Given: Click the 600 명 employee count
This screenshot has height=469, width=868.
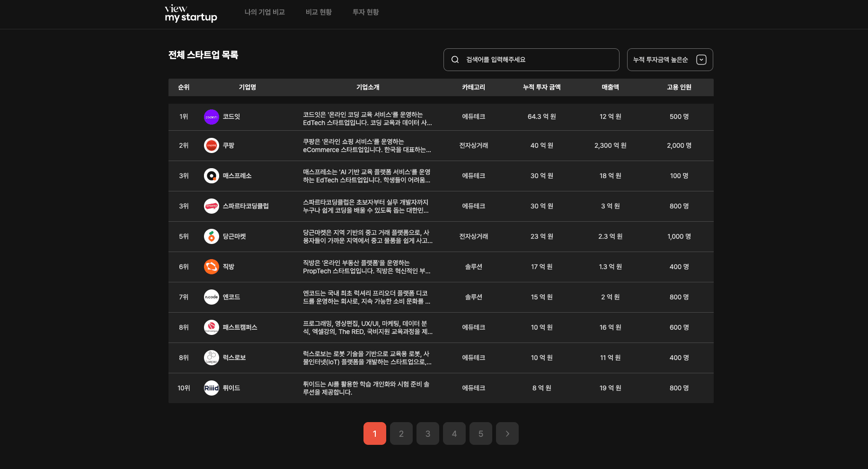Looking at the screenshot, I should [679, 327].
